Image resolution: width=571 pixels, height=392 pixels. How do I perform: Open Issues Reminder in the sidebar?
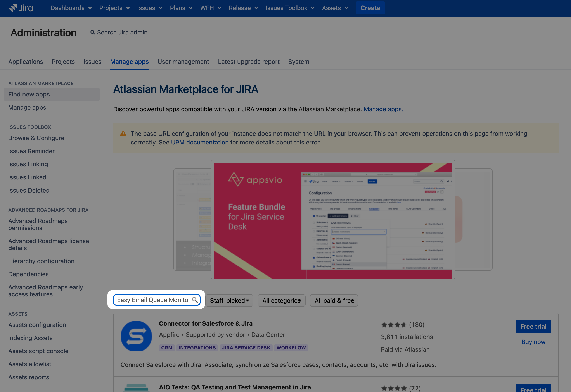coord(31,151)
